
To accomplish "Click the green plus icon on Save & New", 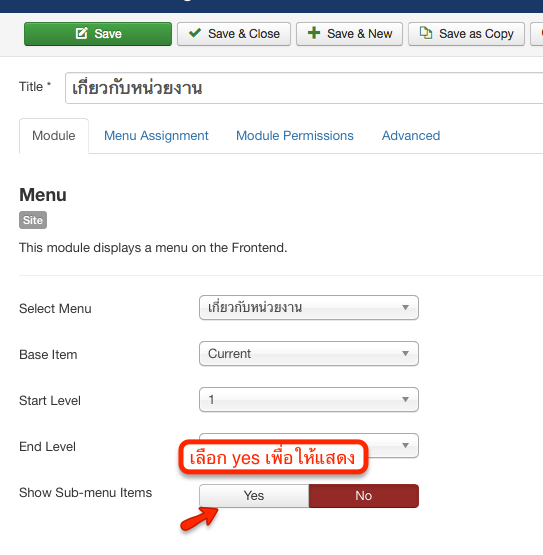I will click(314, 33).
